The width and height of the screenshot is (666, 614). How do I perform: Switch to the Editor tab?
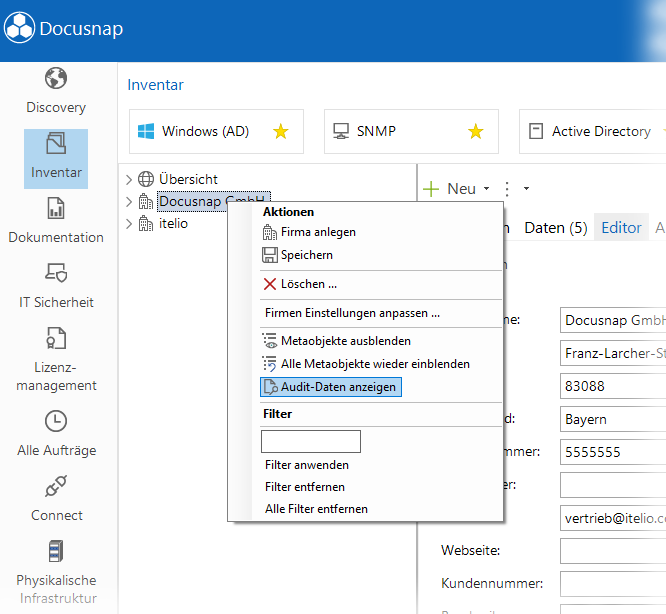(621, 228)
